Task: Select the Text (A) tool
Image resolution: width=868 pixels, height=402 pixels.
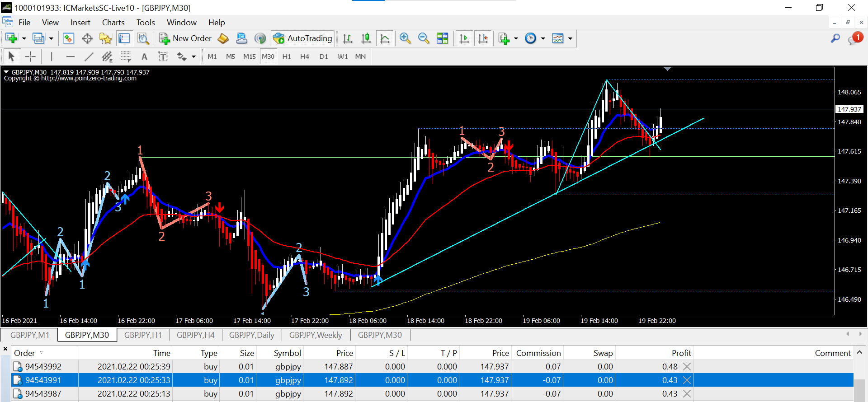Action: click(x=144, y=56)
